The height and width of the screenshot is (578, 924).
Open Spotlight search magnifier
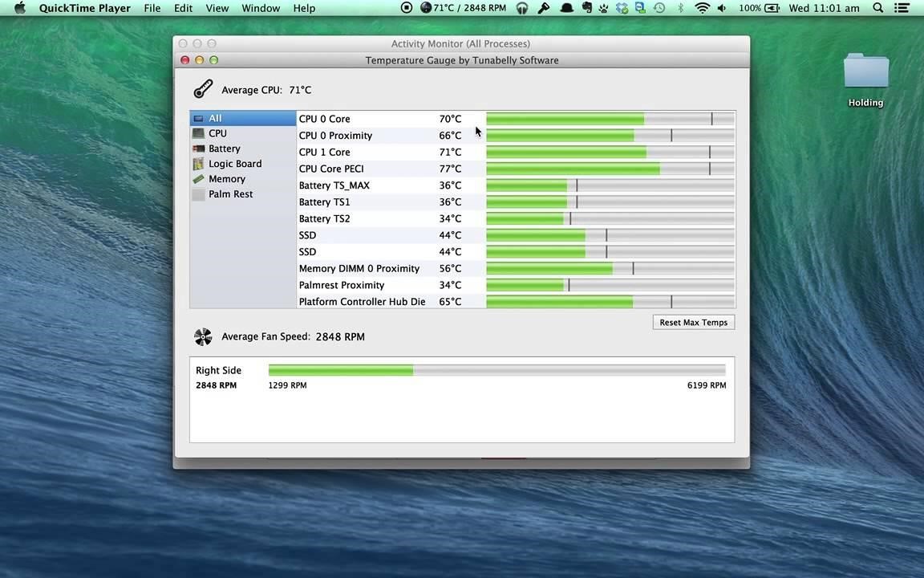point(878,8)
